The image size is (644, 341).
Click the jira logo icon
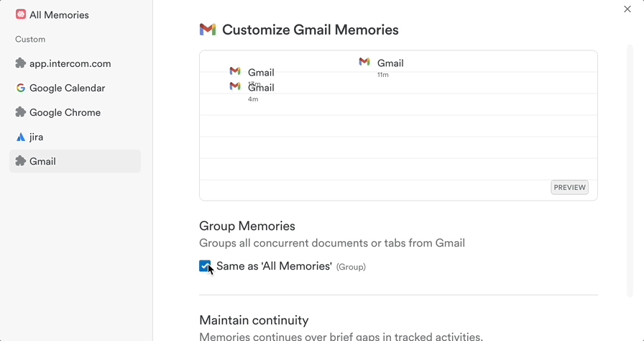click(x=21, y=137)
